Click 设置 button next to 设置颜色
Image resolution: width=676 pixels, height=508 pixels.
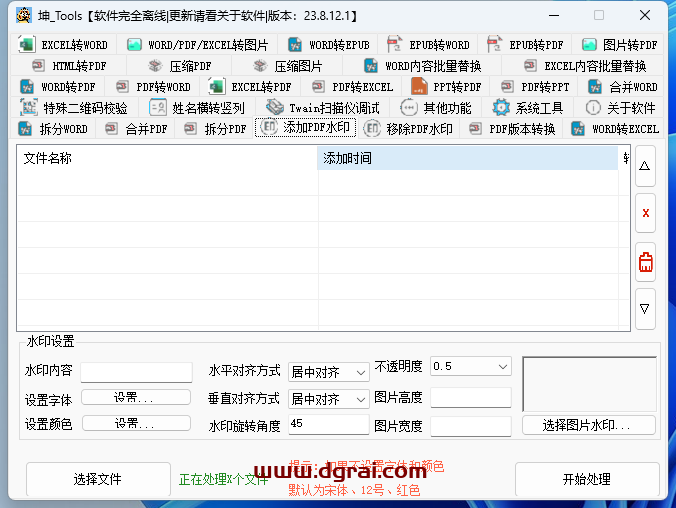[x=136, y=423]
